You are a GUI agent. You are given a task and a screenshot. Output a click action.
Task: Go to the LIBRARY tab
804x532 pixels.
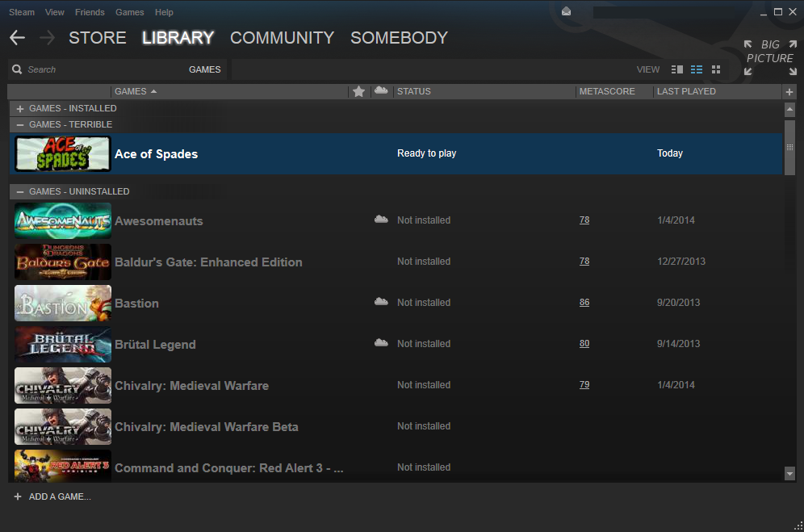[x=178, y=37]
